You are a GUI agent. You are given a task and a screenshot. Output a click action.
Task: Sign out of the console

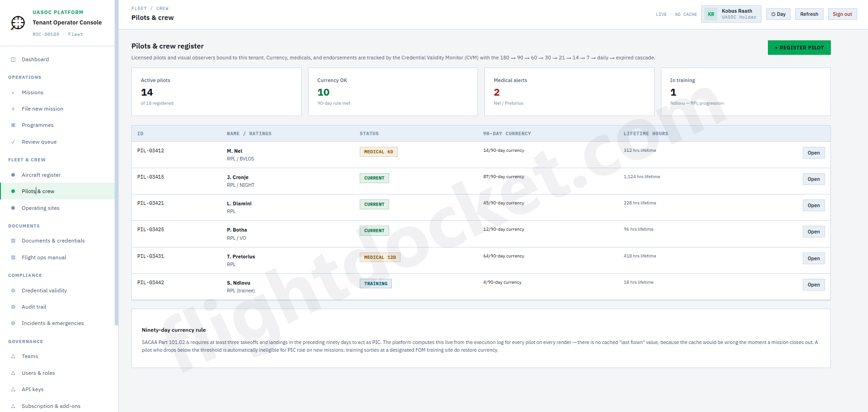[842, 14]
